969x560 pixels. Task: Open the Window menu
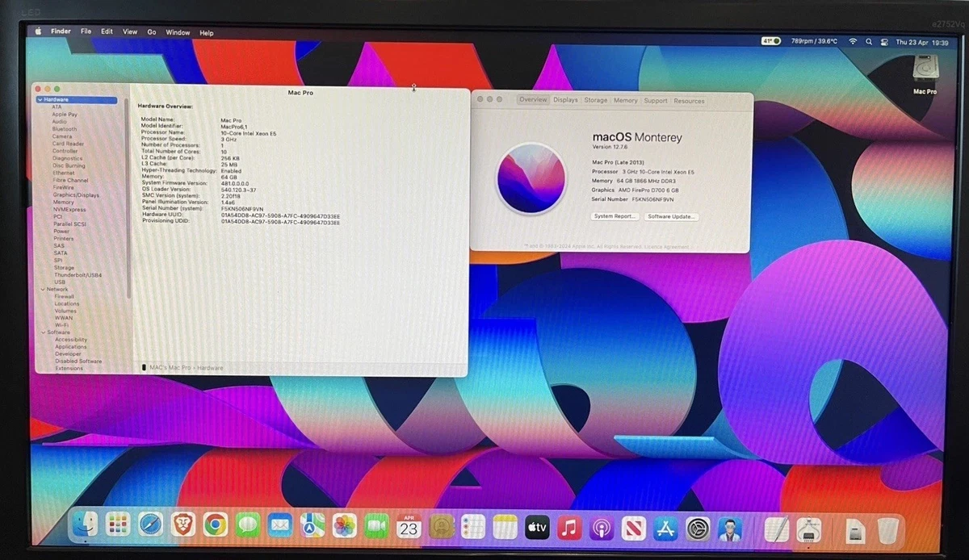click(178, 32)
